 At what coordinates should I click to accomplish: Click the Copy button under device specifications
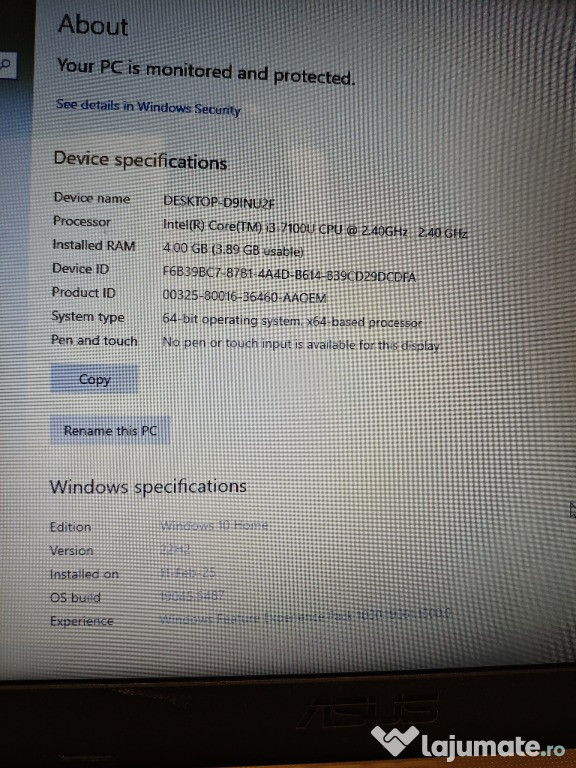pyautogui.click(x=95, y=379)
